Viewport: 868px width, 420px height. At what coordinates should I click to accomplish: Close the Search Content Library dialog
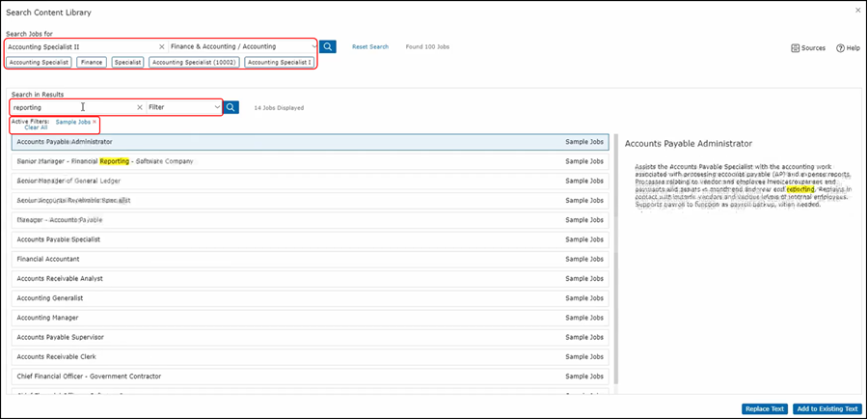pyautogui.click(x=858, y=10)
